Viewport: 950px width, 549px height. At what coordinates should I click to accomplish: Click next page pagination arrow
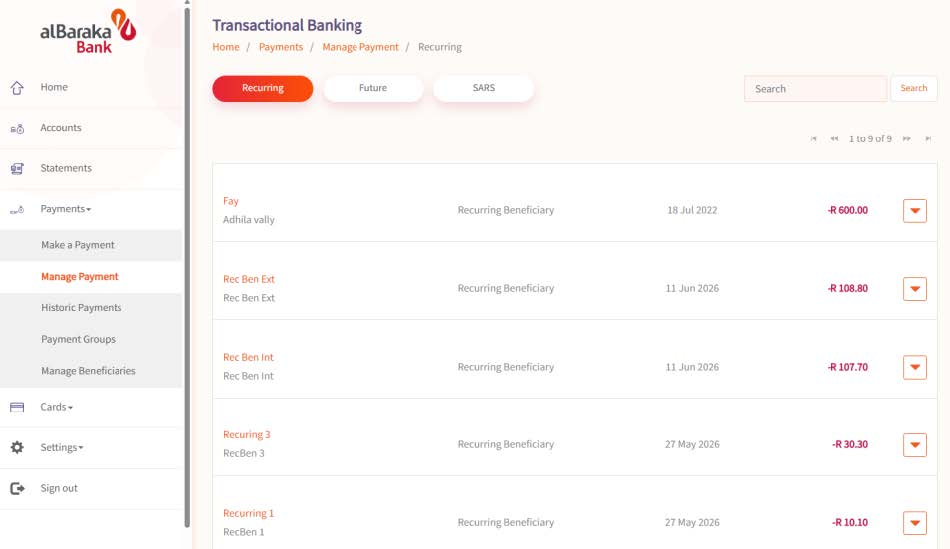pyautogui.click(x=906, y=139)
